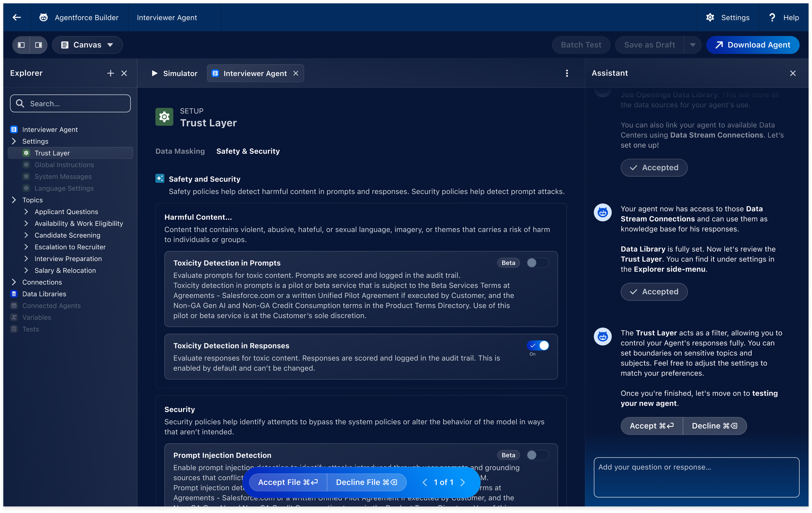Open the Canvas view dropdown
Image resolution: width=812 pixels, height=513 pixels.
tap(87, 45)
